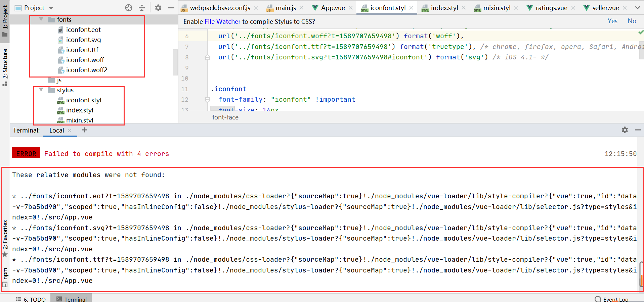The image size is (644, 302).
Task: Open the 1: Project tool window tab
Action: pyautogui.click(x=5, y=21)
